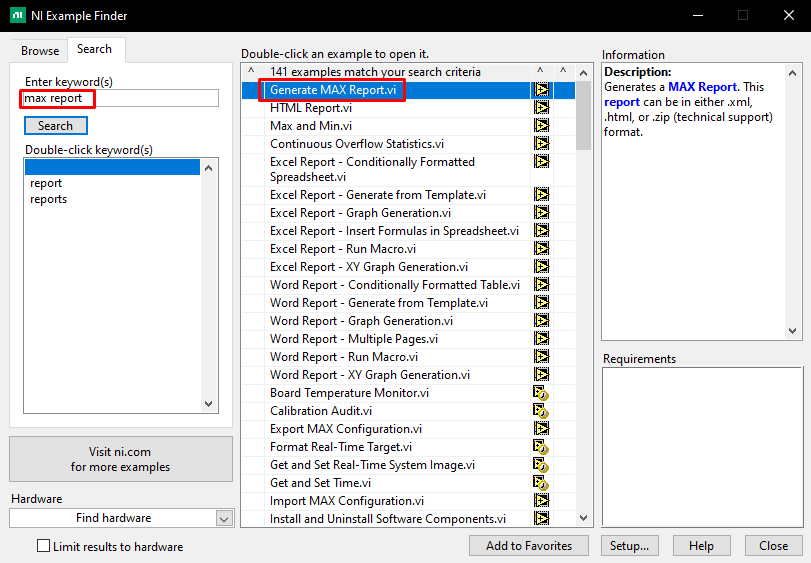Click the Information panel scroll down arrow
Screen dimensions: 811x563
click(792, 331)
